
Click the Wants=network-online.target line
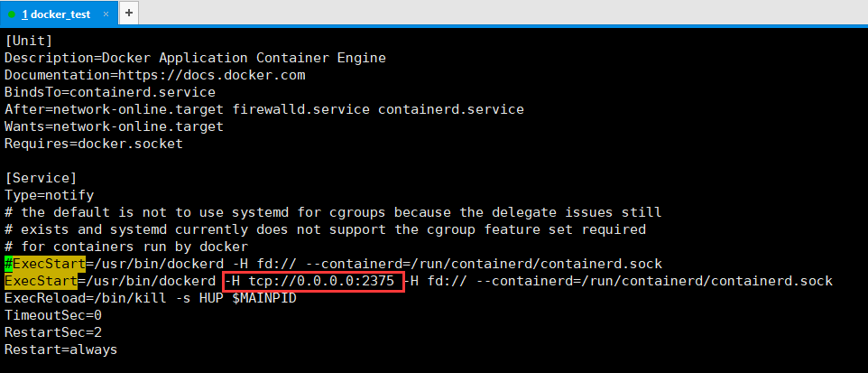pos(114,126)
